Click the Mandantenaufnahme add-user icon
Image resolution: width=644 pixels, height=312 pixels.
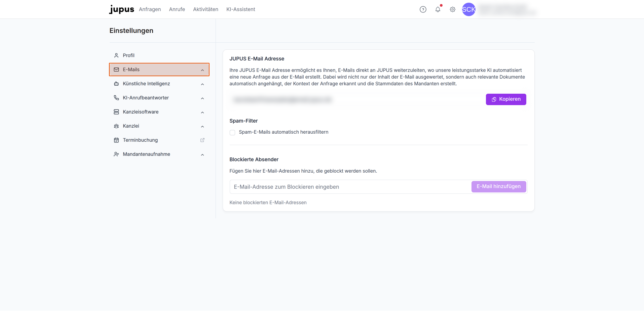coord(116,154)
